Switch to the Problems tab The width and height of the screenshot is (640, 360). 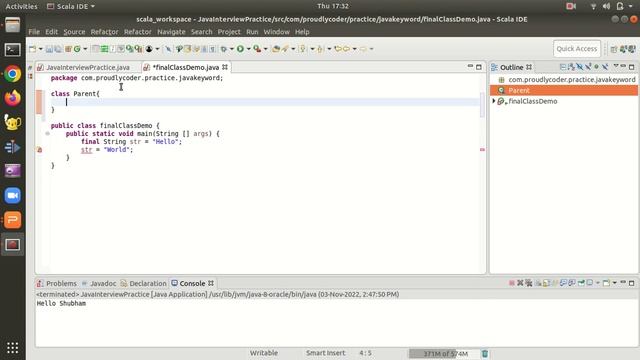pos(57,283)
